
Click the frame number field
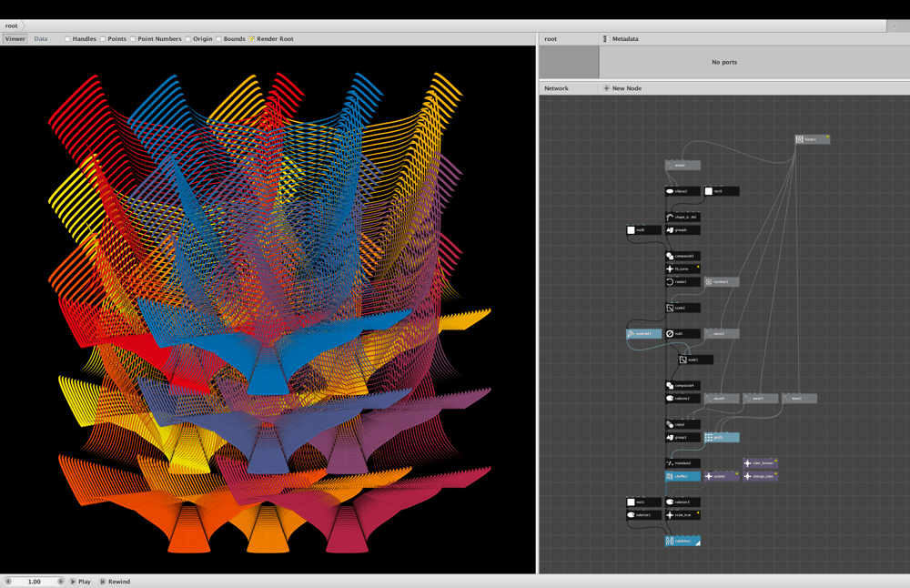tap(35, 581)
